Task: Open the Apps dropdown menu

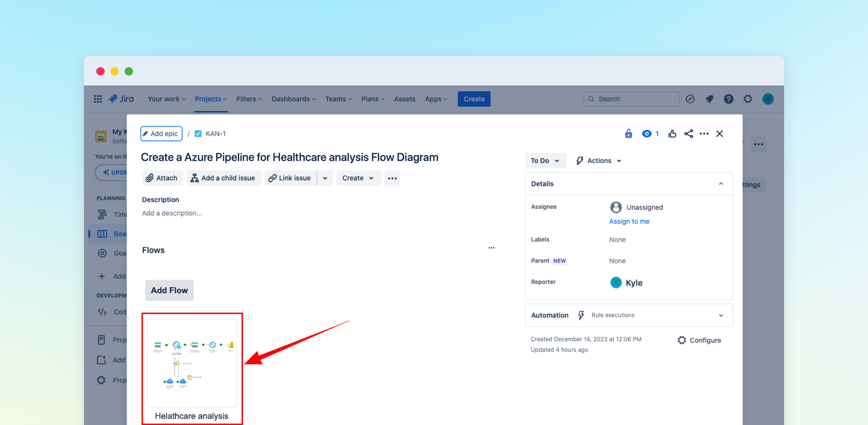Action: [x=436, y=99]
